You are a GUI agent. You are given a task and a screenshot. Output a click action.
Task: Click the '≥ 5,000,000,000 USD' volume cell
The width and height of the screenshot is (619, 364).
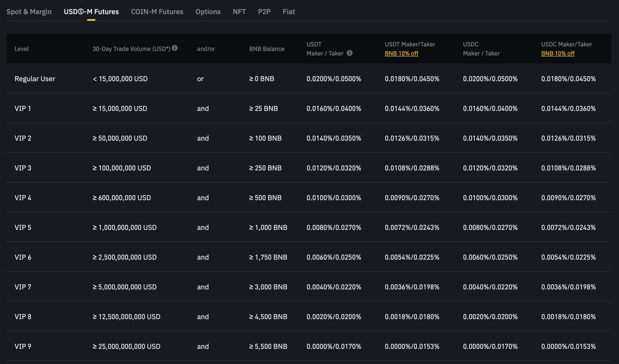point(125,287)
